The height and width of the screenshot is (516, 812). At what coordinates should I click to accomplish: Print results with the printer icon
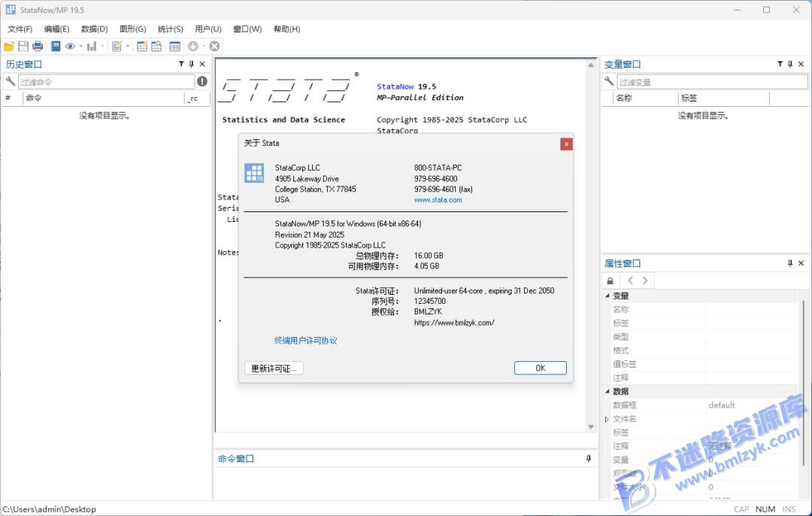[38, 46]
